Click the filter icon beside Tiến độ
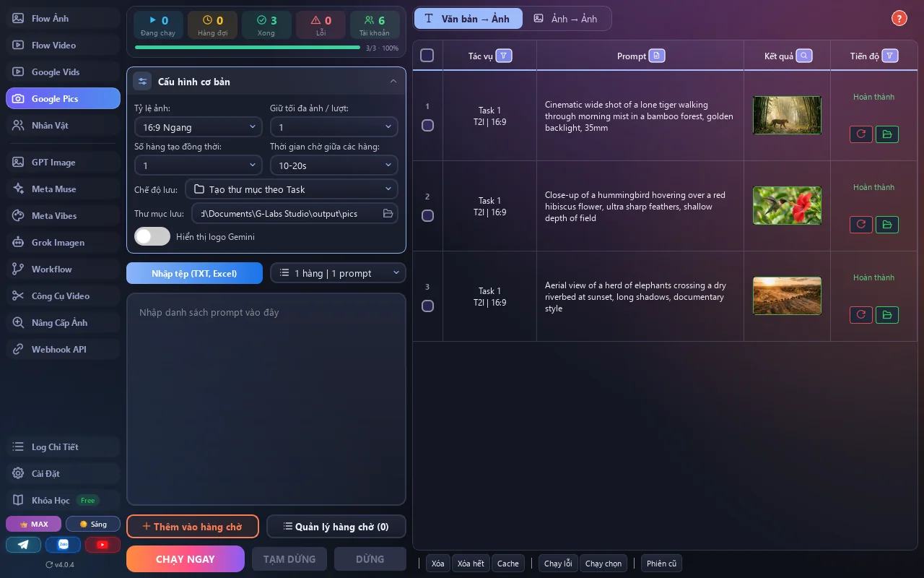 [890, 56]
